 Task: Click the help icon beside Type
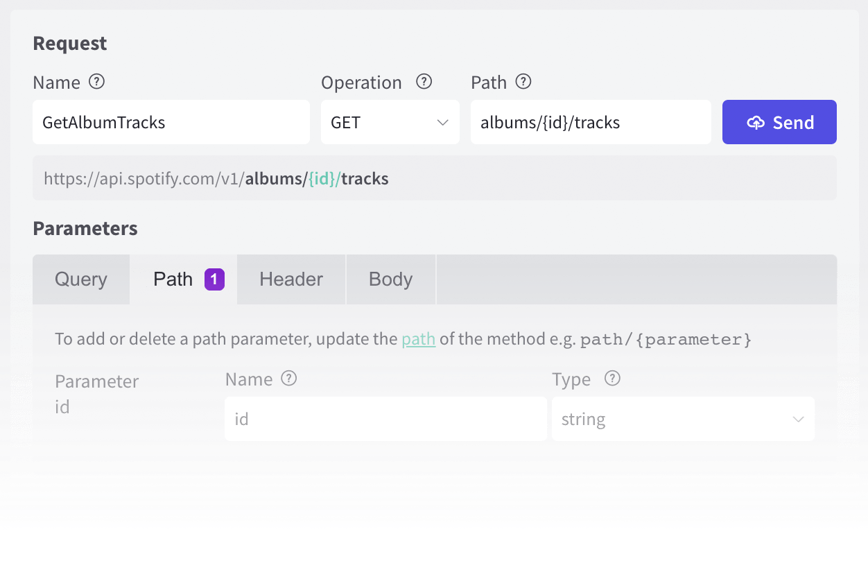click(612, 379)
